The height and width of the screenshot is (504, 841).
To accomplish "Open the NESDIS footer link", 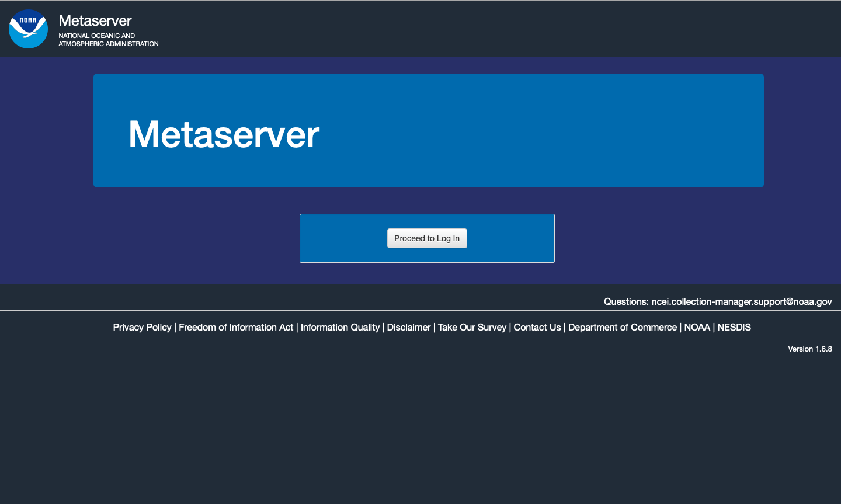I will tap(734, 327).
